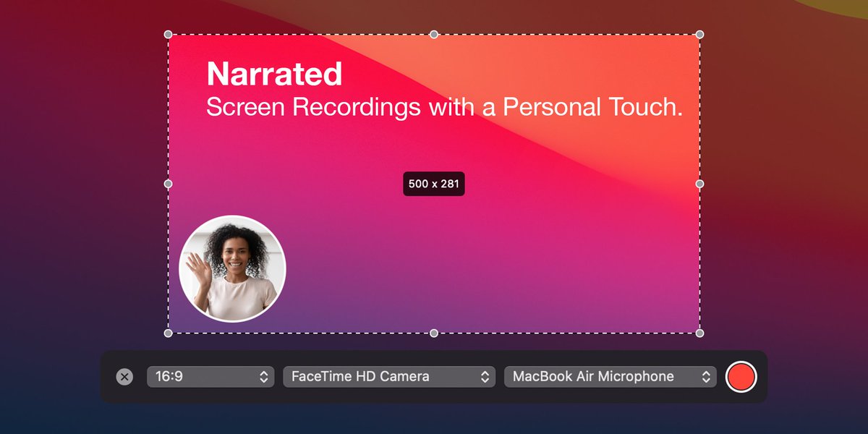
Task: Click the right-middle selection edge handle
Action: [x=699, y=184]
